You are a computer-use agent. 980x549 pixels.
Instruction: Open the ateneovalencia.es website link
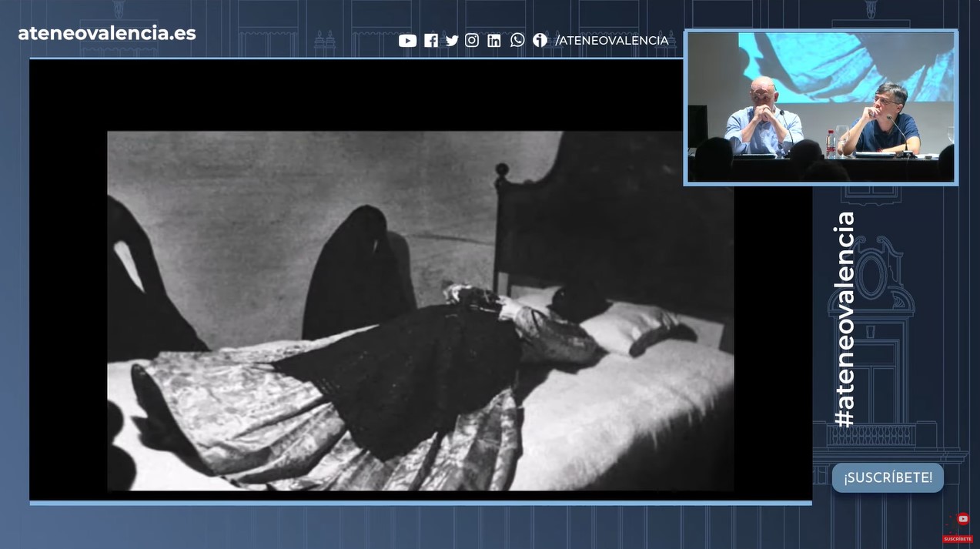click(x=107, y=33)
